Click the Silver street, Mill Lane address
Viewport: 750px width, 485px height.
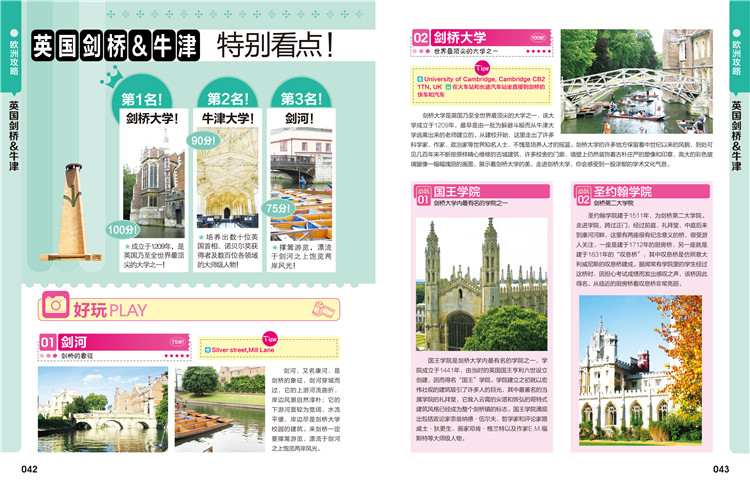(x=243, y=350)
